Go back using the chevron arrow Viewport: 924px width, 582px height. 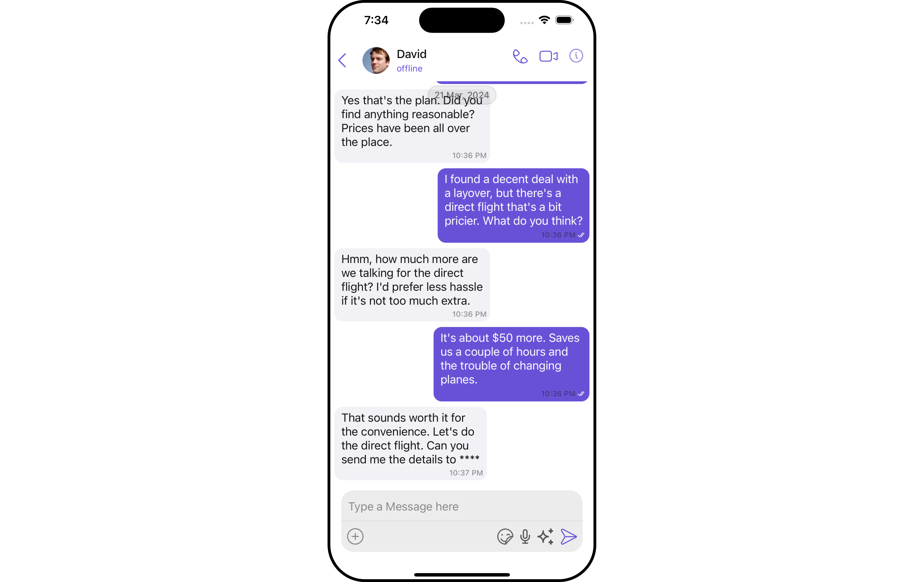coord(342,60)
